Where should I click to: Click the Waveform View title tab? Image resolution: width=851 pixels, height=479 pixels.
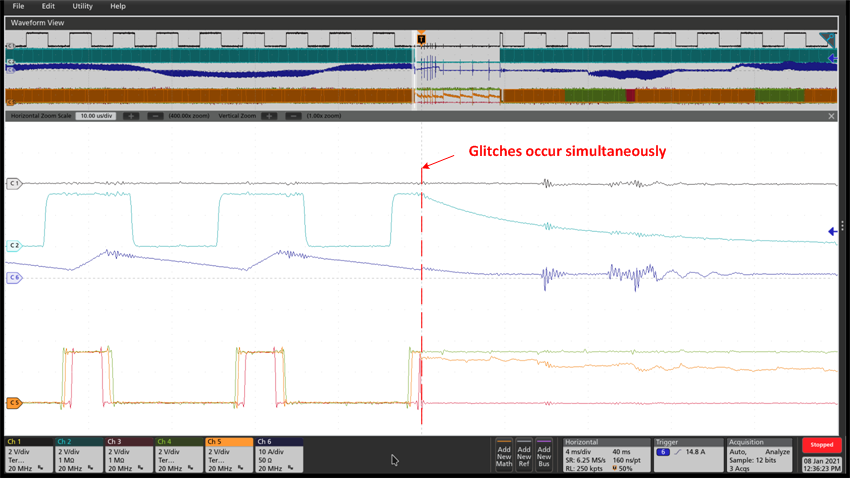point(37,23)
